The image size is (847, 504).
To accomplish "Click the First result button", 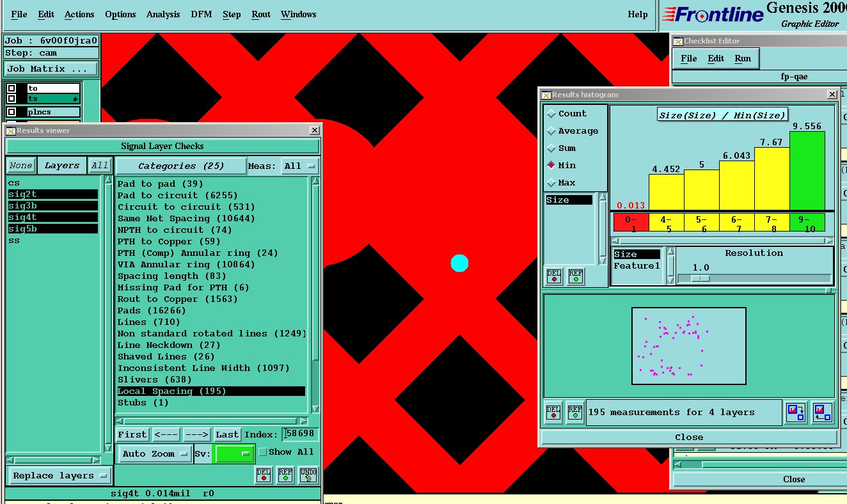I will coord(132,434).
